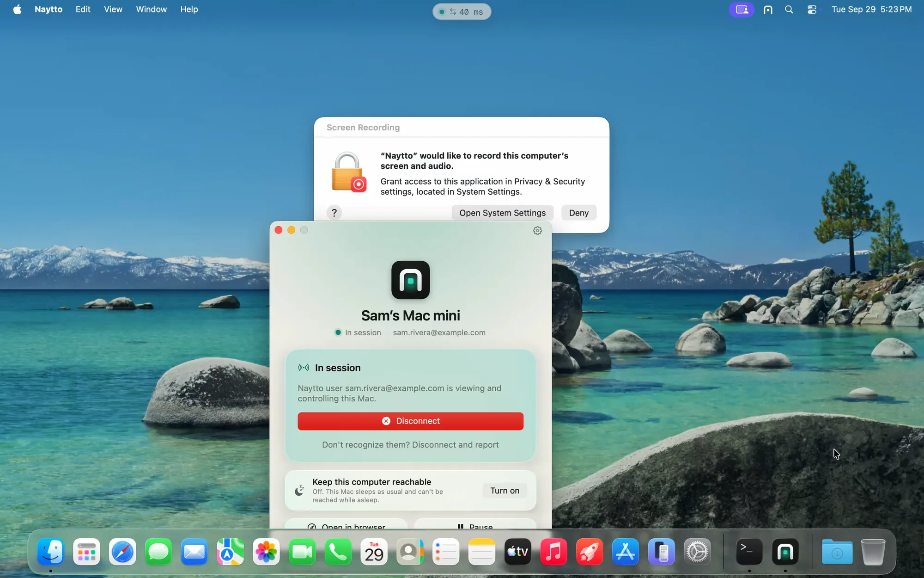This screenshot has width=924, height=578.
Task: Open Notes from the Dock
Action: 482,552
